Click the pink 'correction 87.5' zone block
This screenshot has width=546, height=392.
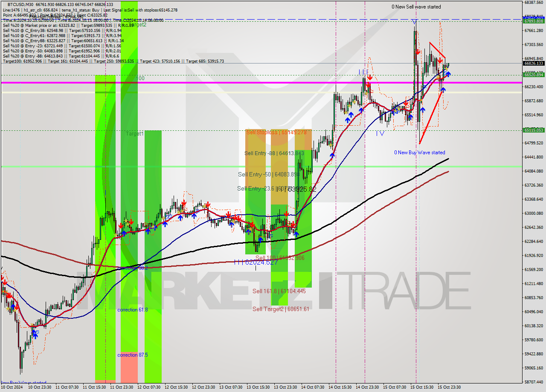129,366
